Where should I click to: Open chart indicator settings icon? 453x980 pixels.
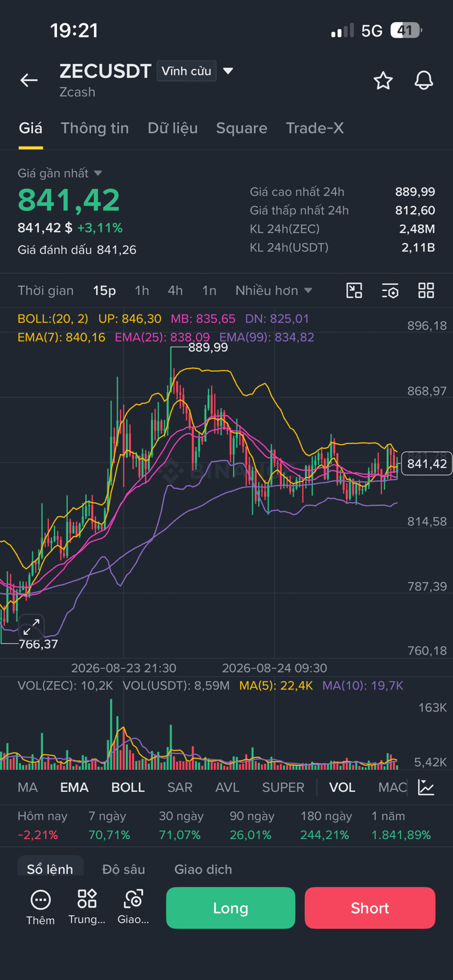point(390,290)
